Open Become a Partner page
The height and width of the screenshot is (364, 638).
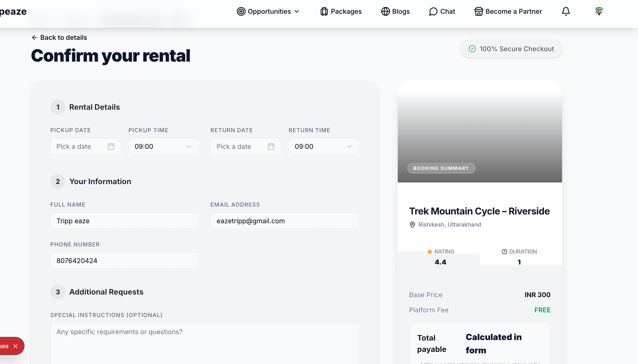click(x=508, y=12)
